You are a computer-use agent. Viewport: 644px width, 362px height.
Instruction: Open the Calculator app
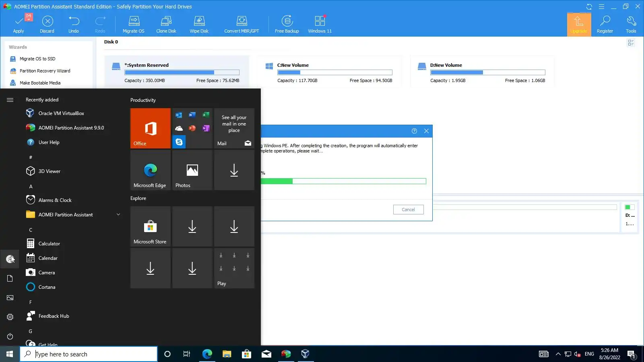[x=49, y=244]
